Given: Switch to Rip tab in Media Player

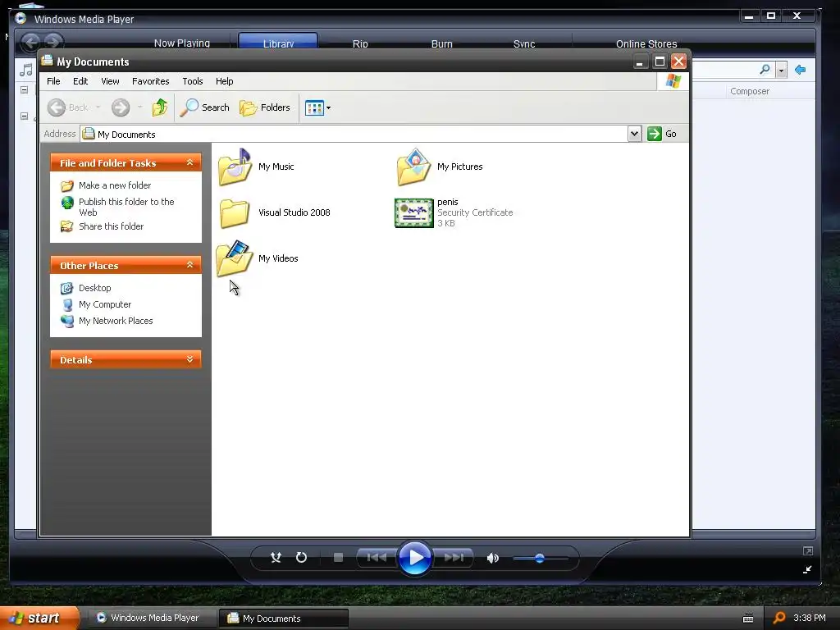Looking at the screenshot, I should pos(360,43).
